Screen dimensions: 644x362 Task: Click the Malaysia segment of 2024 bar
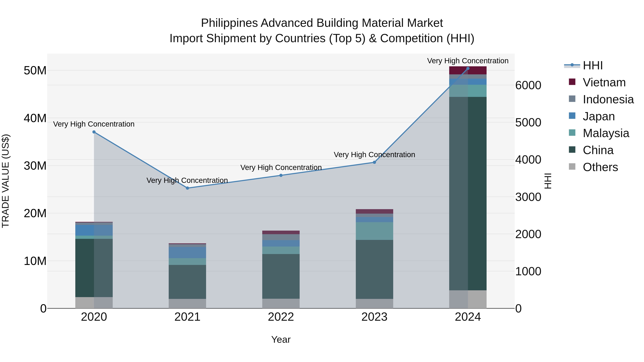(x=468, y=91)
